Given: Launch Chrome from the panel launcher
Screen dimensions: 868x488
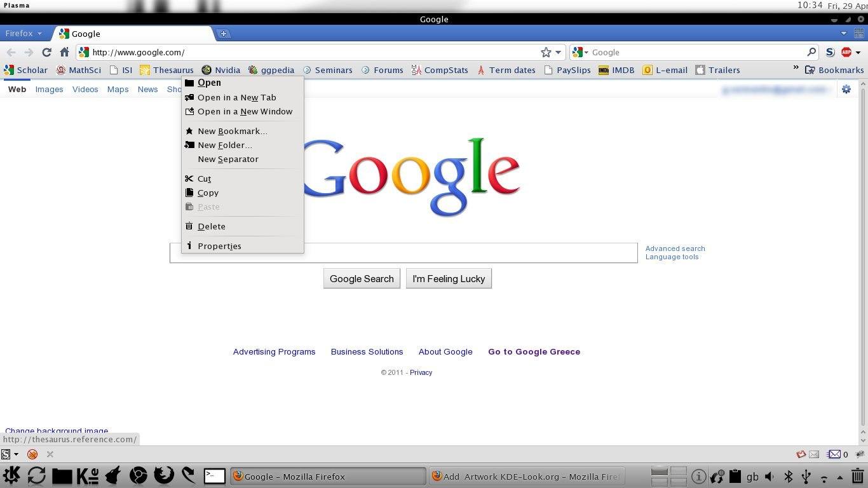Looking at the screenshot, I should tap(138, 475).
